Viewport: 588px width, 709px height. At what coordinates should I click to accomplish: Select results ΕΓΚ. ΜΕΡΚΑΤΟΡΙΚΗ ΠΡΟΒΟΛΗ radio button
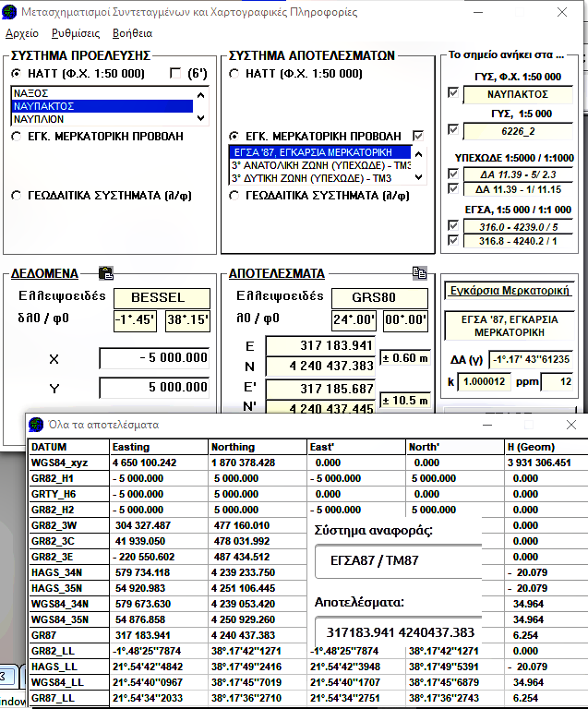(234, 136)
